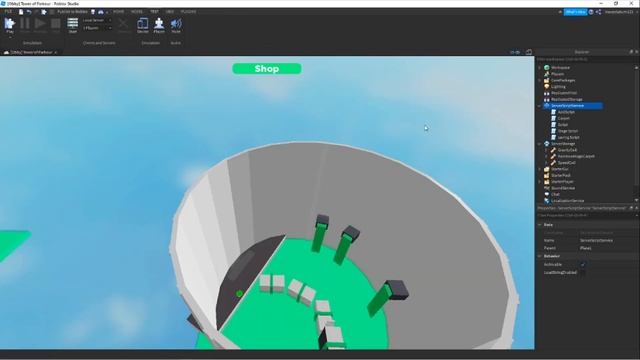
Task: Switch to the MODEL ribbon tab
Action: [x=137, y=12]
